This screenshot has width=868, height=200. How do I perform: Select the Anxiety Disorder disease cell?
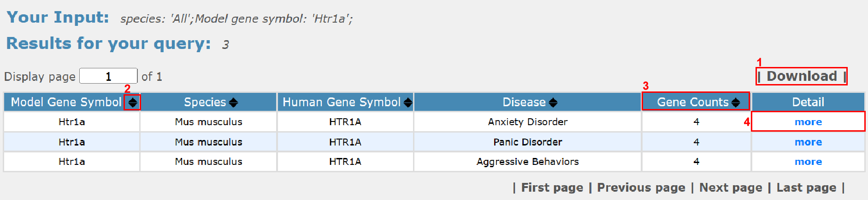[527, 122]
